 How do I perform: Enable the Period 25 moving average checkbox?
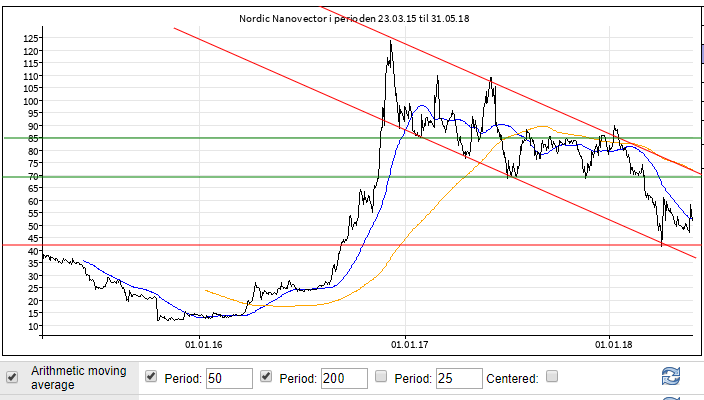click(381, 376)
